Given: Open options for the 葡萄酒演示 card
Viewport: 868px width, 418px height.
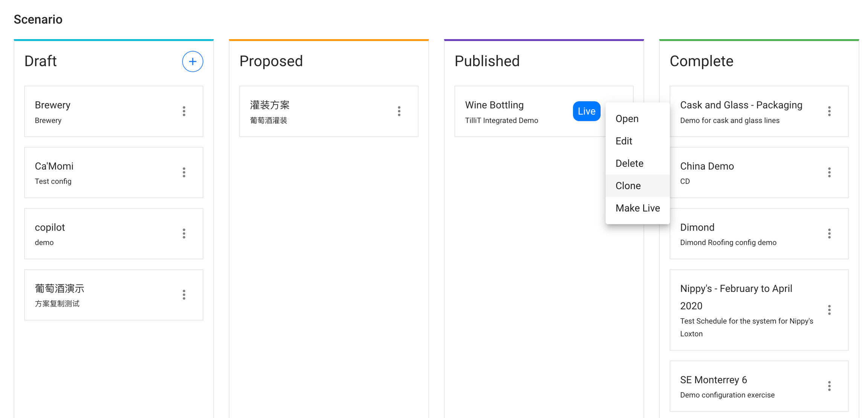Looking at the screenshot, I should pos(184,295).
